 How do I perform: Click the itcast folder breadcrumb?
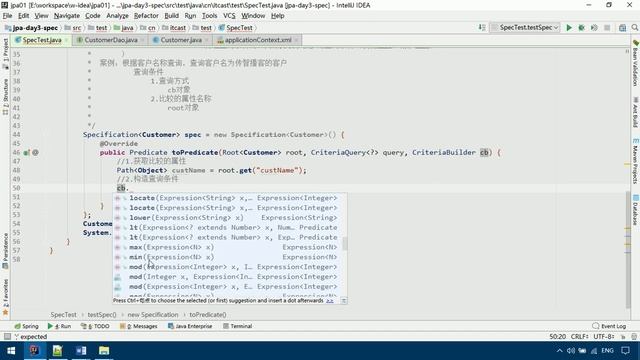174,28
